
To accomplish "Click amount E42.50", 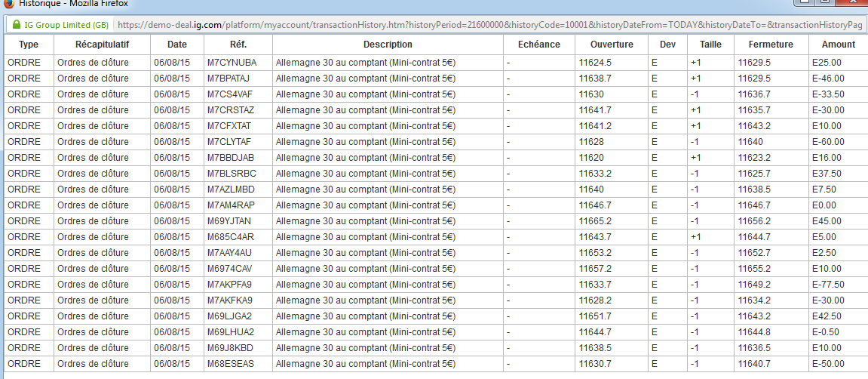I will click(827, 316).
